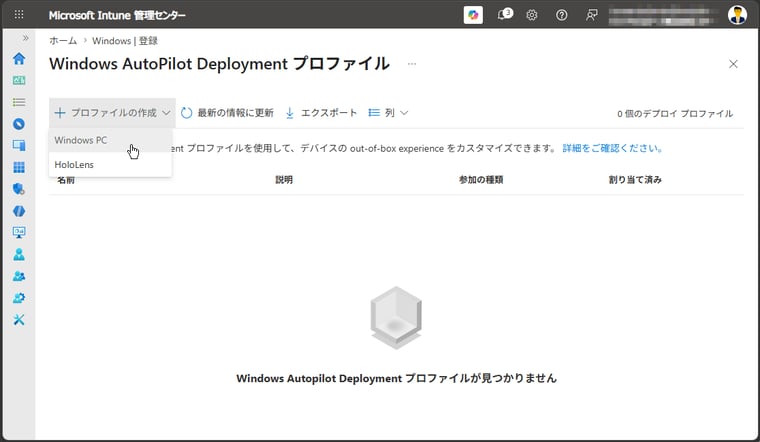This screenshot has width=760, height=442.
Task: Open the notifications bell
Action: click(504, 15)
